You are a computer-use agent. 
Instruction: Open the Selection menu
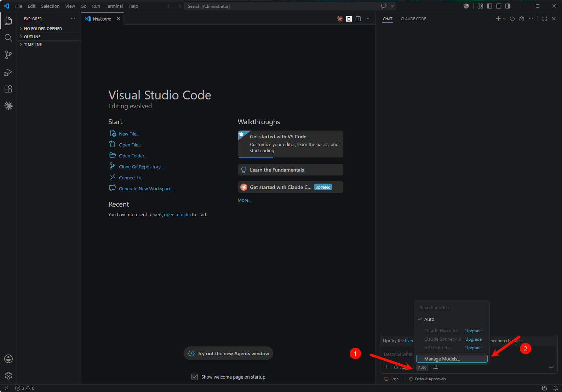[x=50, y=6]
